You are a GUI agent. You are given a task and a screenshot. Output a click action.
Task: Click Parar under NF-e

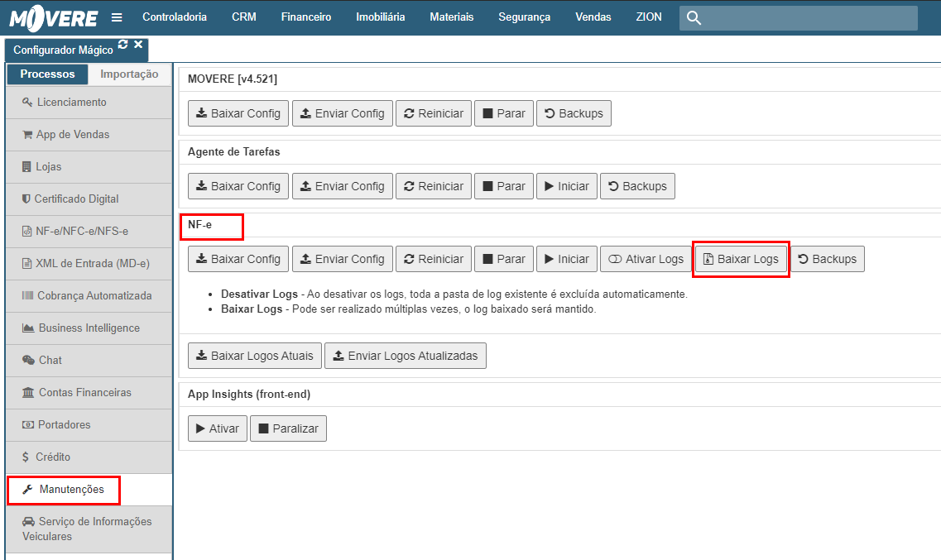click(504, 259)
